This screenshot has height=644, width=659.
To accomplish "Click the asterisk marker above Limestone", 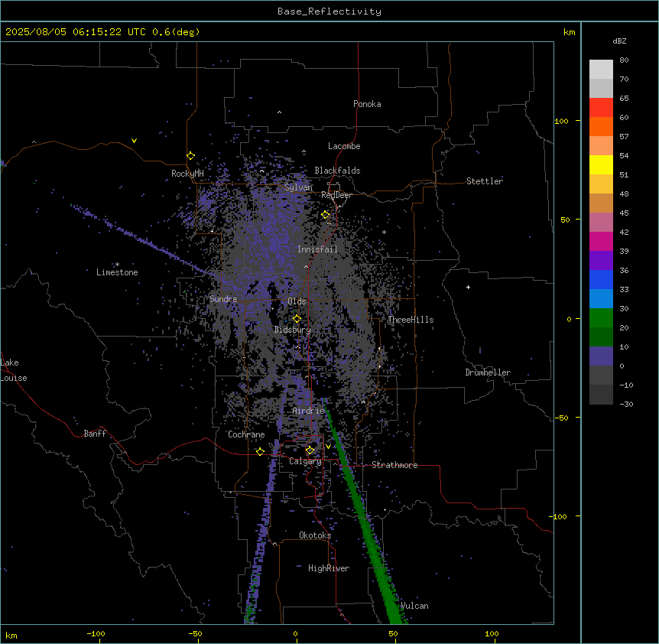I will pyautogui.click(x=117, y=265).
